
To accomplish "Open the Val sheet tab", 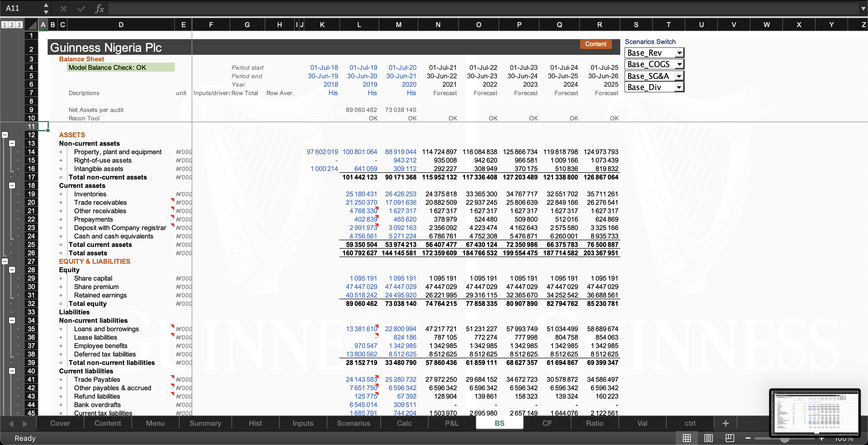I will [642, 423].
